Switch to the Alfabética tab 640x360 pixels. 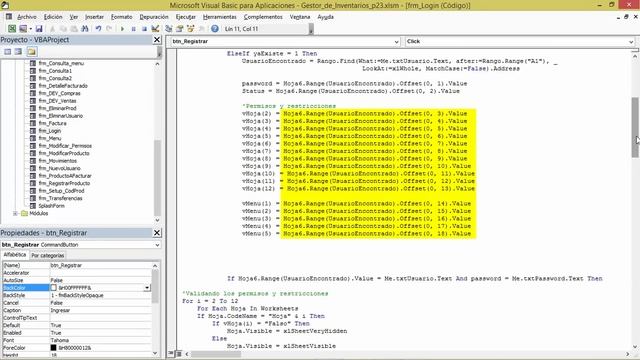coord(15,255)
